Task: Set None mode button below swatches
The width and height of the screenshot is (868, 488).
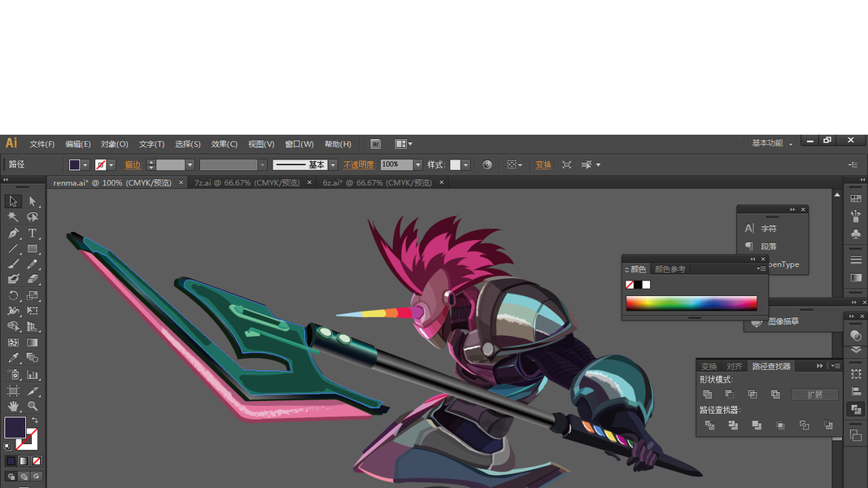Action: [x=37, y=461]
